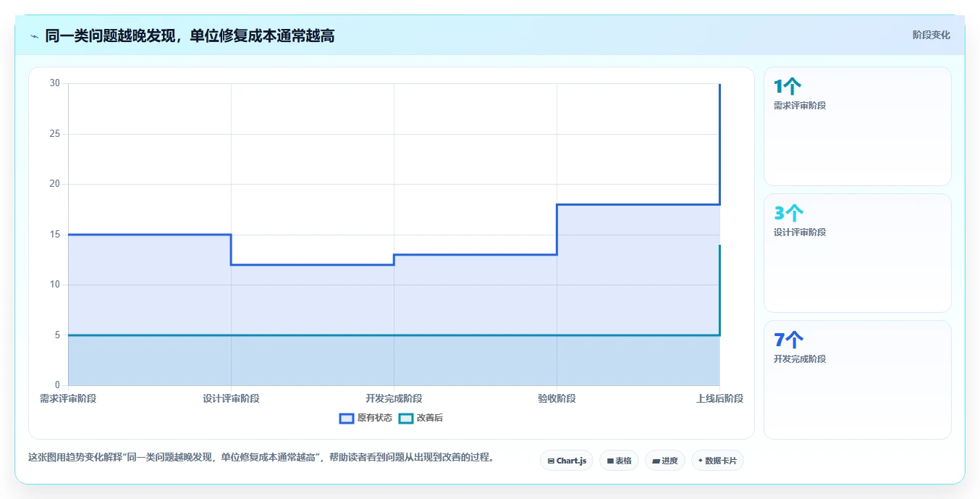The width and height of the screenshot is (980, 499).
Task: Click the y-axis value 20
Action: pos(55,184)
